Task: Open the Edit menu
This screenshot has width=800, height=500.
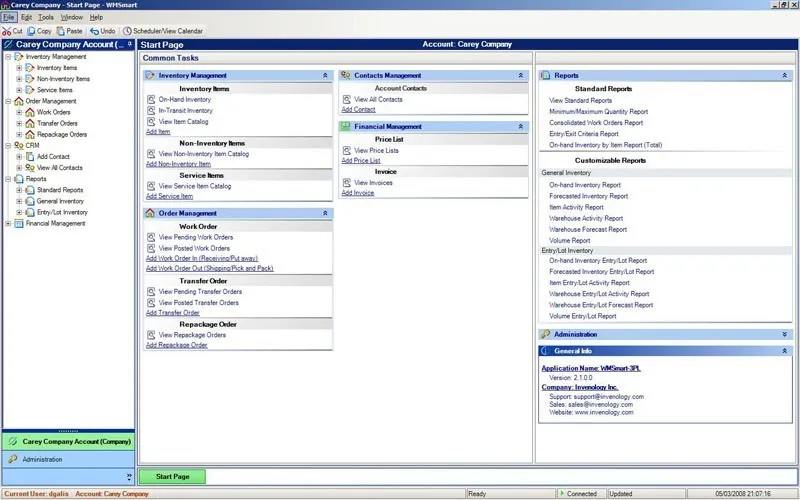Action: pos(26,17)
